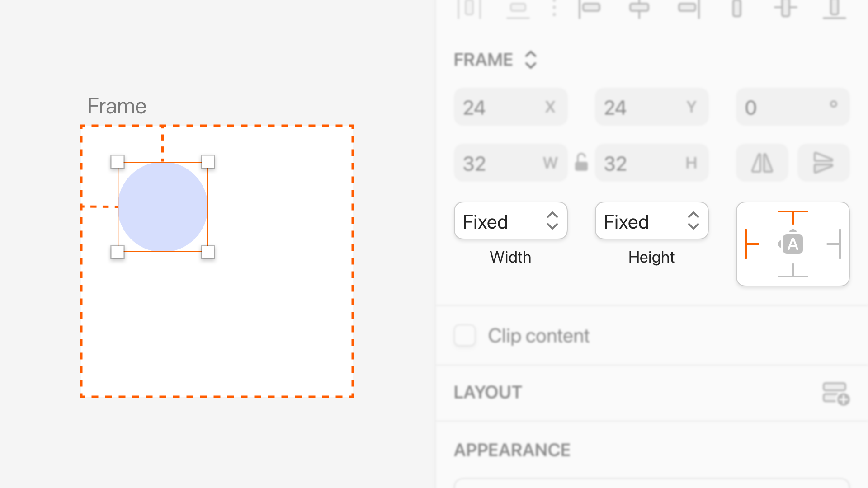Click the X position input field showing 24

[x=510, y=107]
